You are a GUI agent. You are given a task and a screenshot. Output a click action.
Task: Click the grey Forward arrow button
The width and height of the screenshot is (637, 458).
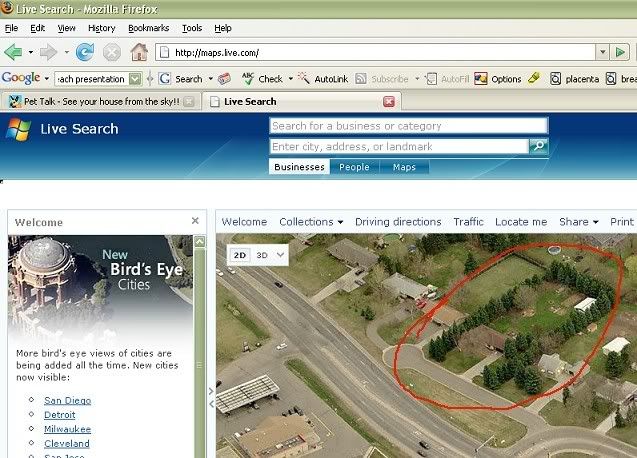tap(48, 52)
